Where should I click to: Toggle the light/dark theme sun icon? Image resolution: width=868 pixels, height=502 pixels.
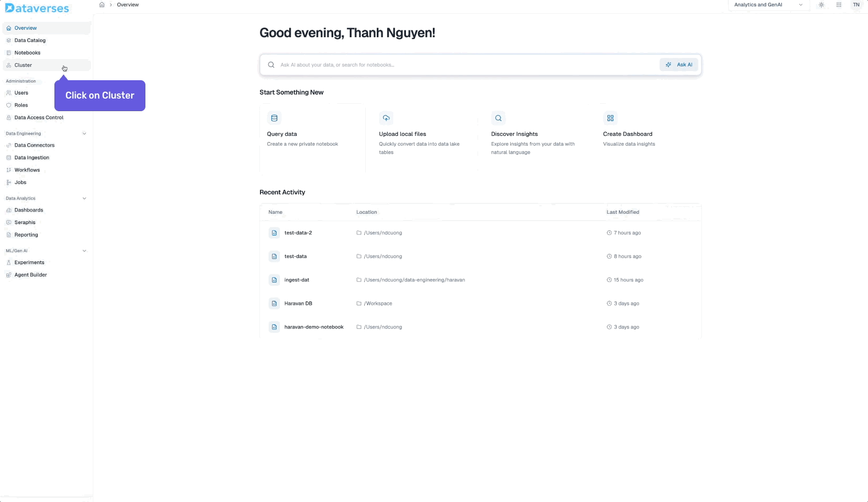821,5
